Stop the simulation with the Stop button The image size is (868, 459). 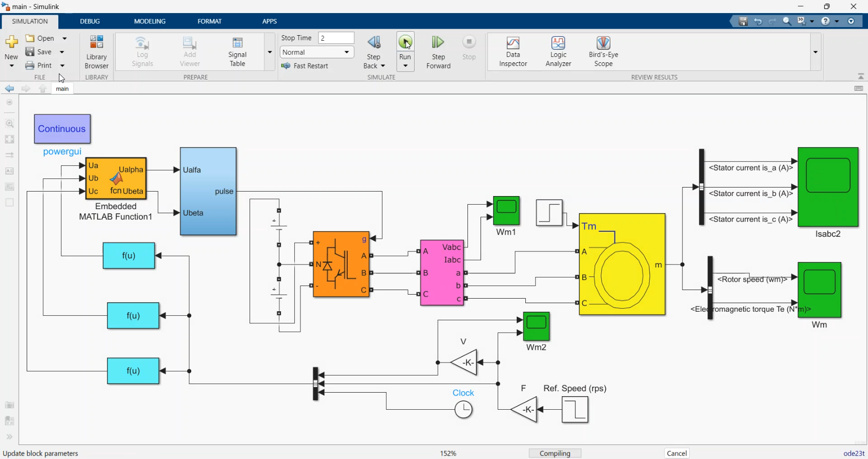[x=469, y=48]
